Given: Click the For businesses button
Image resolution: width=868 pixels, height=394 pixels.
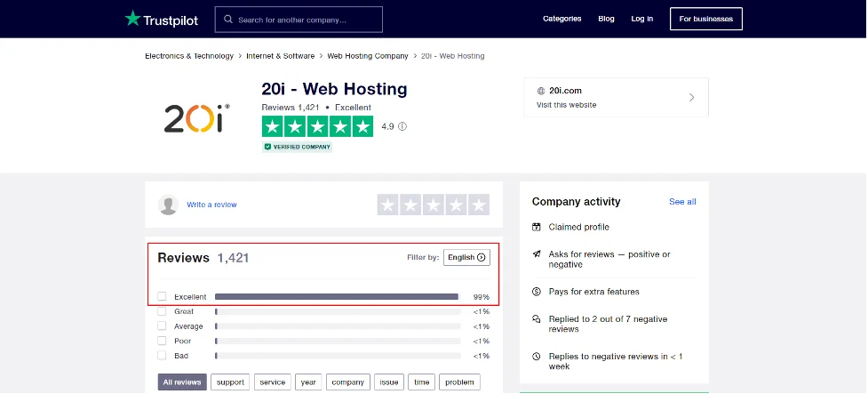Looking at the screenshot, I should click(705, 19).
